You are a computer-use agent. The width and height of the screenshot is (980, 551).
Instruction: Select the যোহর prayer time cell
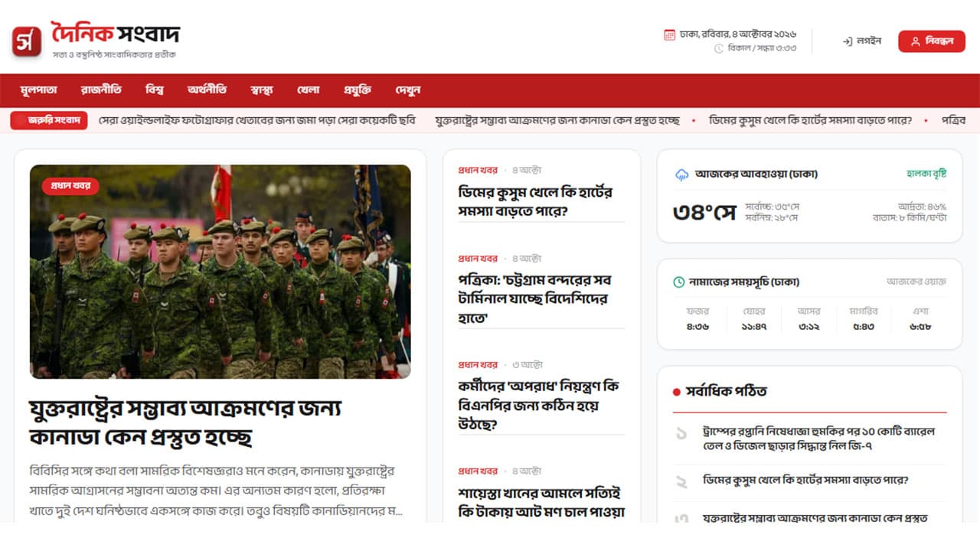point(753,319)
